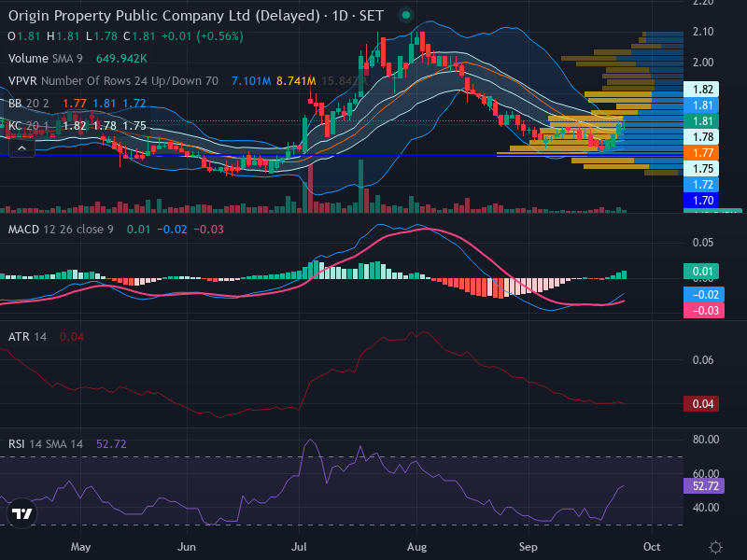Click the blue 1.72 price label

coord(701,184)
